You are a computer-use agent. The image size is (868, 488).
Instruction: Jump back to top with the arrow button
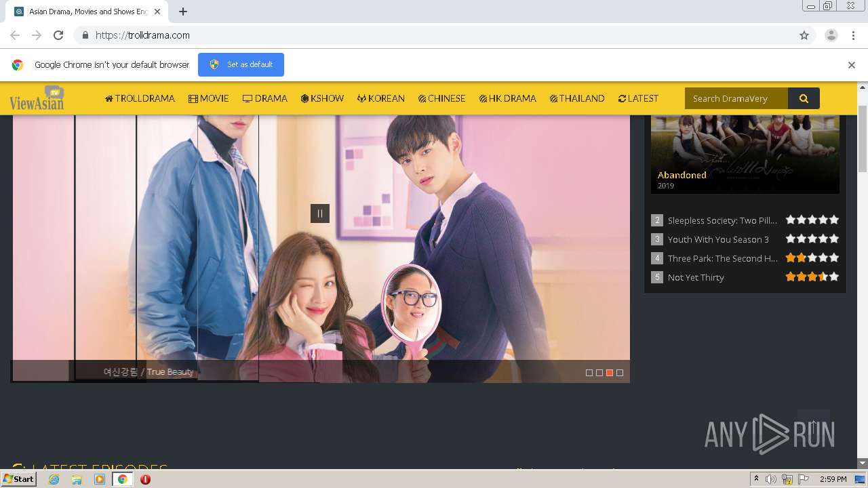814,426
